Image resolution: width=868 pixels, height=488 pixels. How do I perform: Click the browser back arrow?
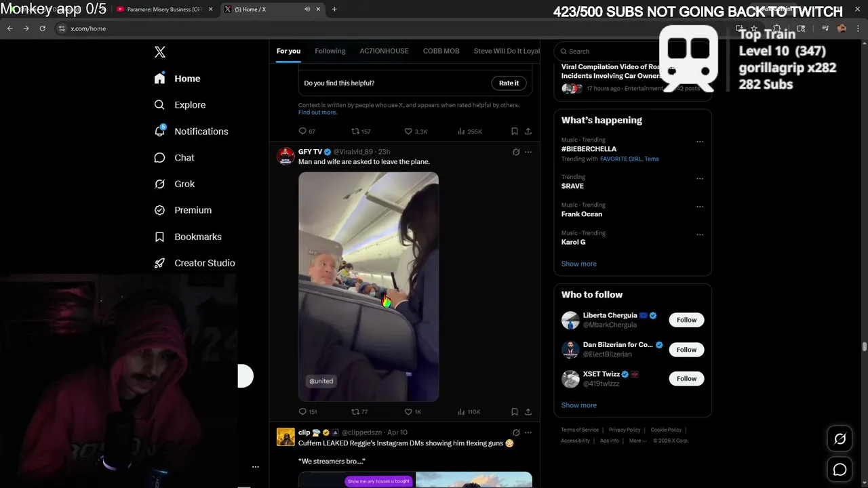(x=9, y=28)
